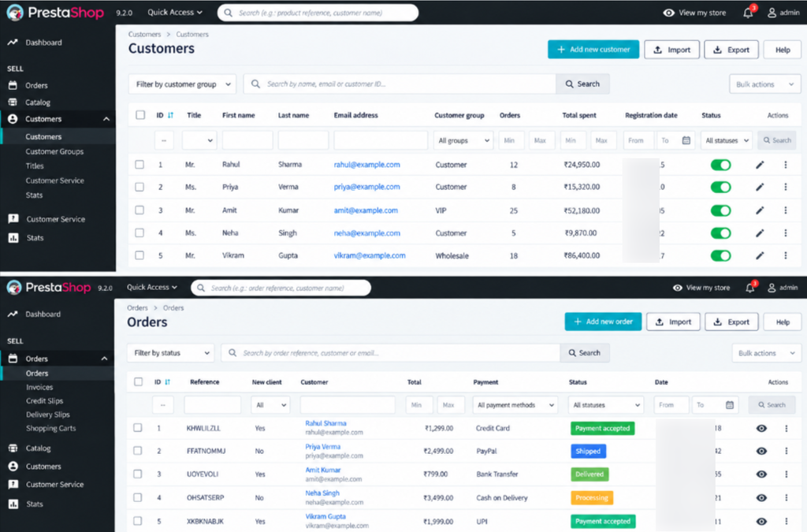Screen dimensions: 807x532
Task: Open Bulk actions dropdown in Customers
Action: 764,84
